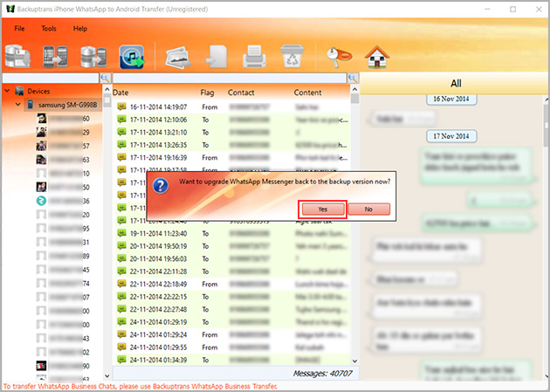Select the message row 20-11-2014 19:56:03
Viewport: 550px width, 392px height.
point(232,258)
